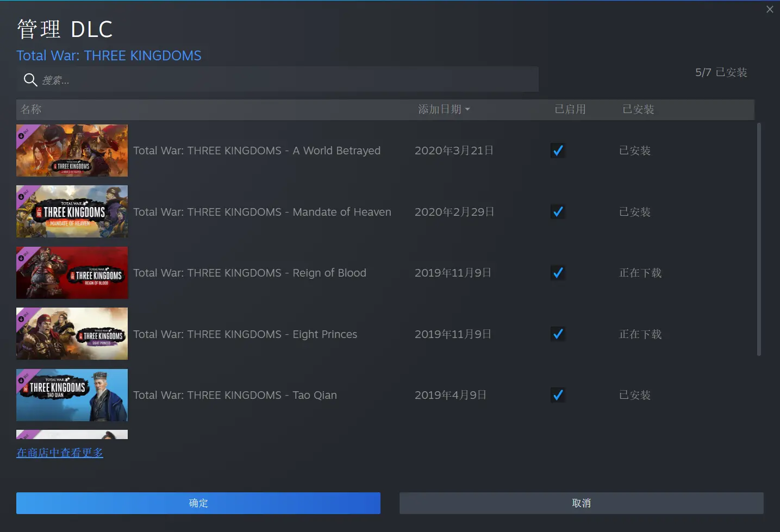Close the DLC management dialog
Viewport: 780px width, 532px height.
click(x=770, y=9)
